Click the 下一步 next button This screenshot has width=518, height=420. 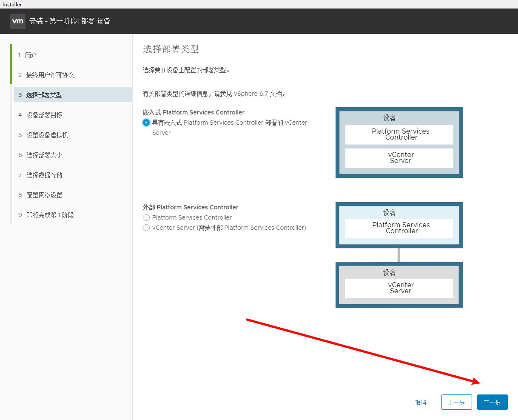[x=492, y=402]
